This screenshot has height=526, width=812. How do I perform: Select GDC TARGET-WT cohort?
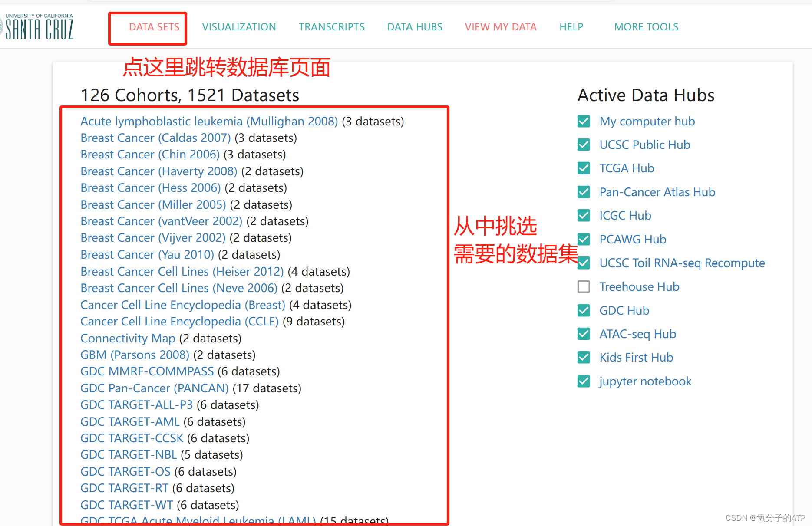(x=127, y=505)
